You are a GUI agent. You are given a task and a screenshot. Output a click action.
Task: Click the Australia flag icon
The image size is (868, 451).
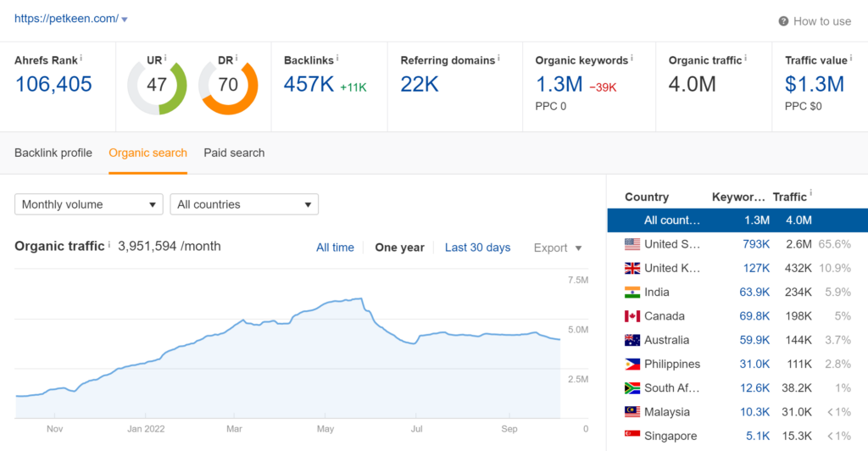click(x=632, y=340)
